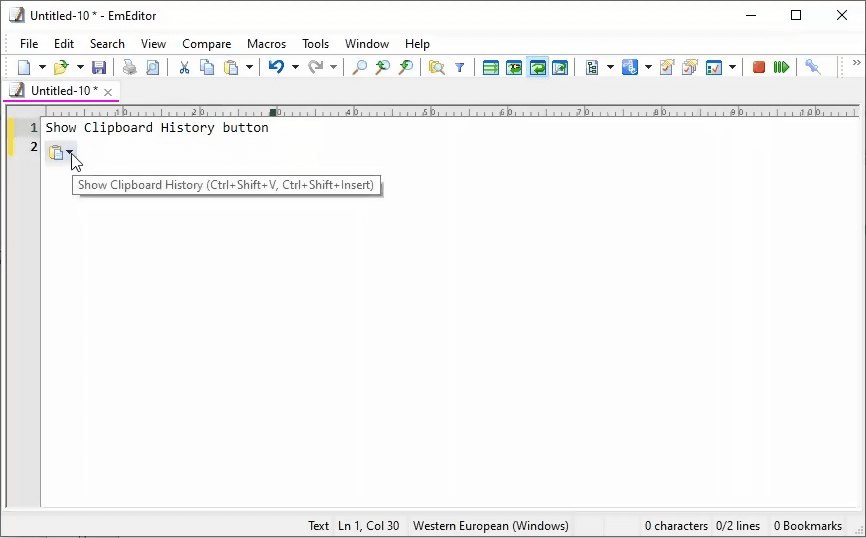866x538 pixels.
Task: Save the document with the floppy icon
Action: point(99,67)
